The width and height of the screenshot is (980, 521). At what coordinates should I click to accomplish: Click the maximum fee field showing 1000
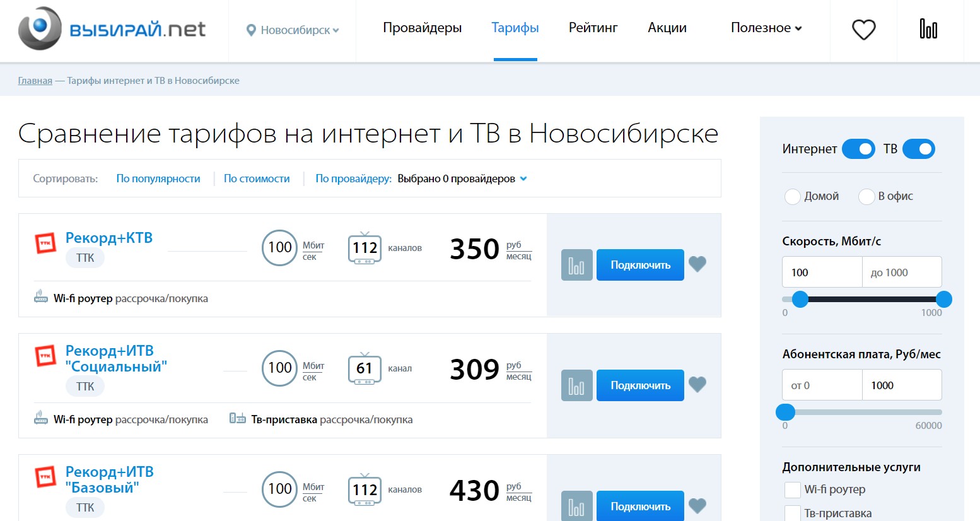(902, 385)
